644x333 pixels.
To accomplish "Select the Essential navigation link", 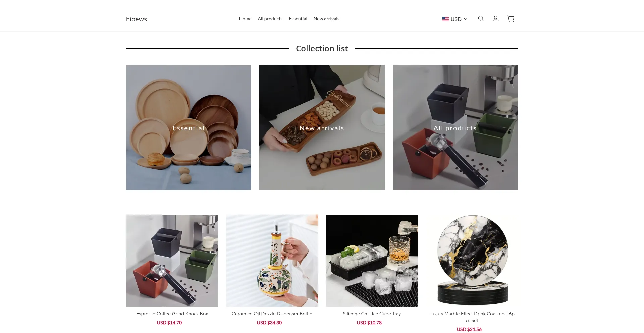I will point(298,19).
